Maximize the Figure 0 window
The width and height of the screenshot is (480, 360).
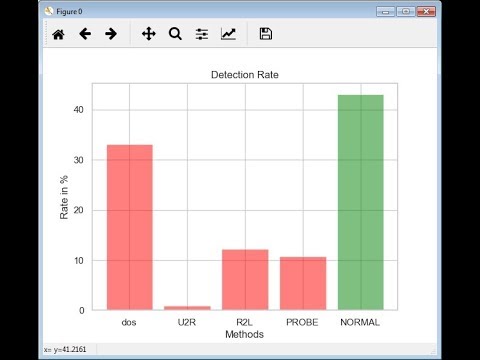coord(406,12)
